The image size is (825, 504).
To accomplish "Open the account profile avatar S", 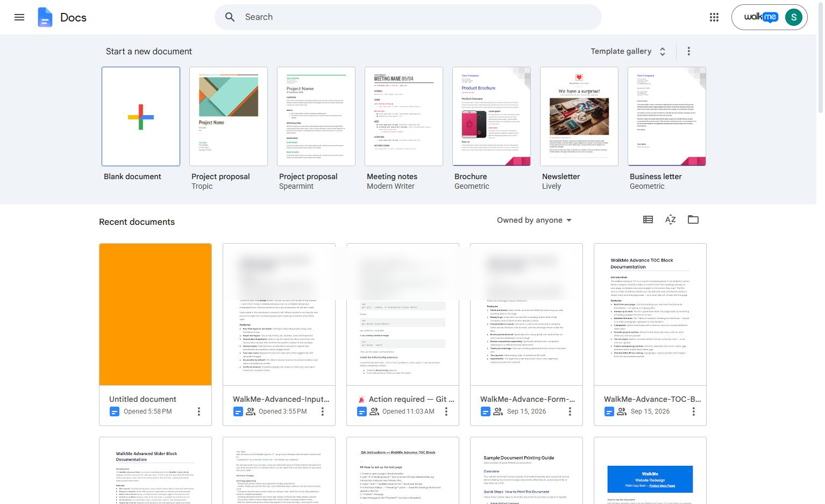I will [794, 17].
